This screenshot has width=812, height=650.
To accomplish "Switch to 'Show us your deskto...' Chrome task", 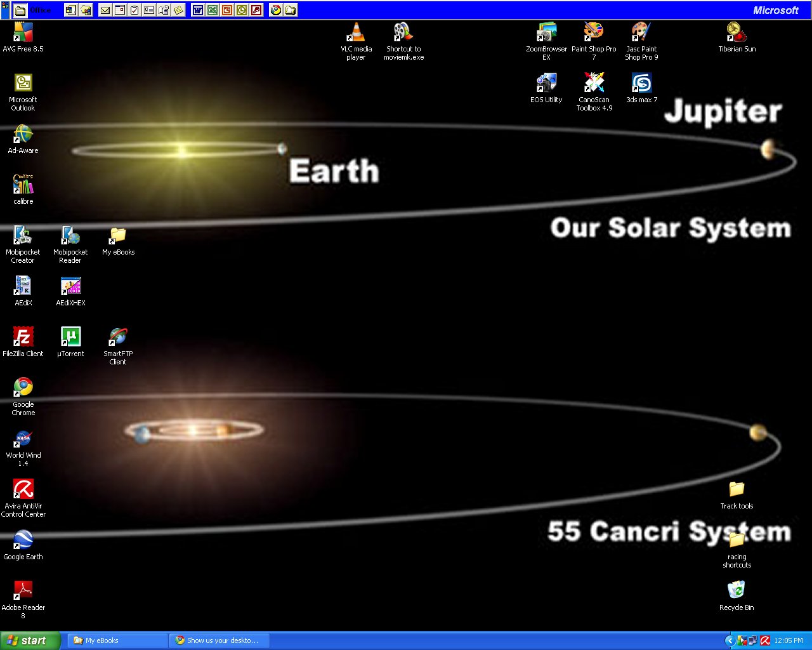I will tap(219, 640).
